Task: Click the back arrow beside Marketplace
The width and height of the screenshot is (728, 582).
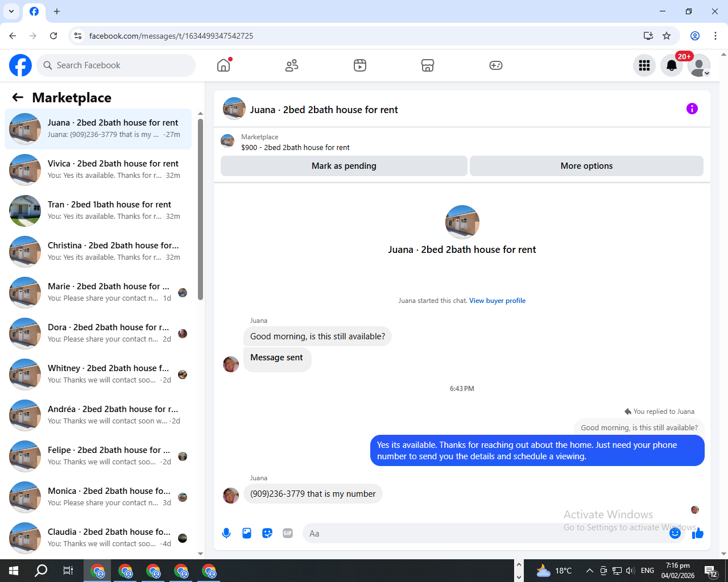Action: (x=18, y=97)
